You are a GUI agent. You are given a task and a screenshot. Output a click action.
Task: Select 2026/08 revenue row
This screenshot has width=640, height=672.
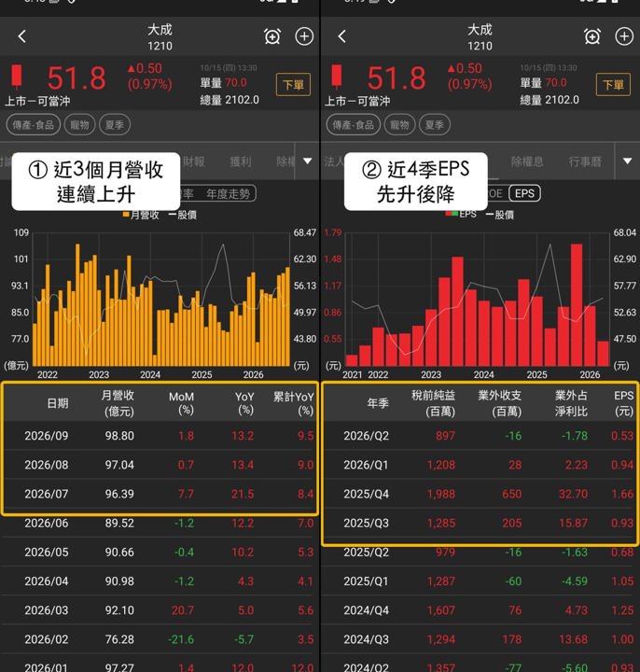(x=160, y=465)
